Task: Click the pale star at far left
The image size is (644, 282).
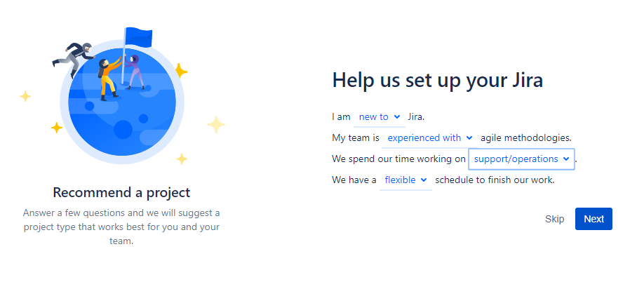Action: click(25, 96)
